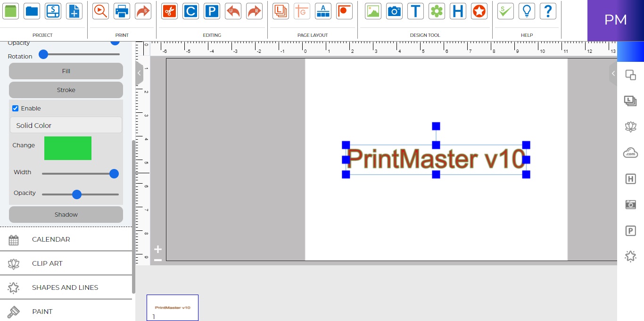Insert an image with the picture icon
This screenshot has height=321, width=644.
click(x=373, y=11)
